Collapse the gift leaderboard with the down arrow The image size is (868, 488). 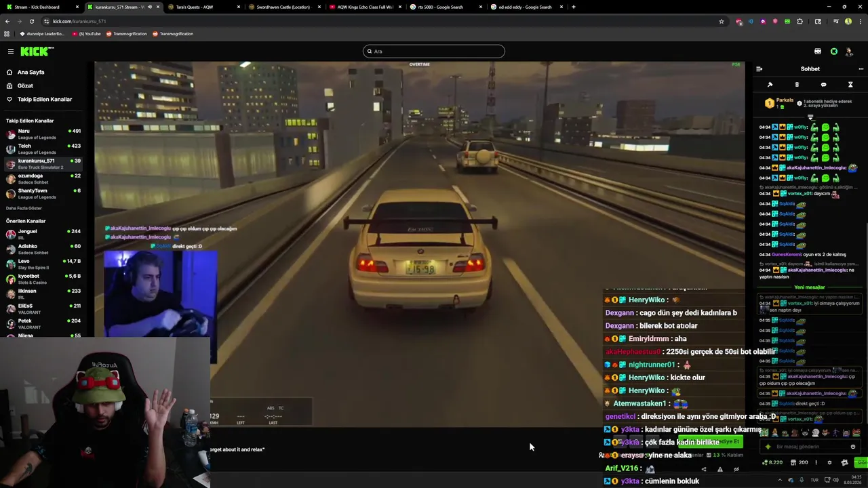click(810, 117)
